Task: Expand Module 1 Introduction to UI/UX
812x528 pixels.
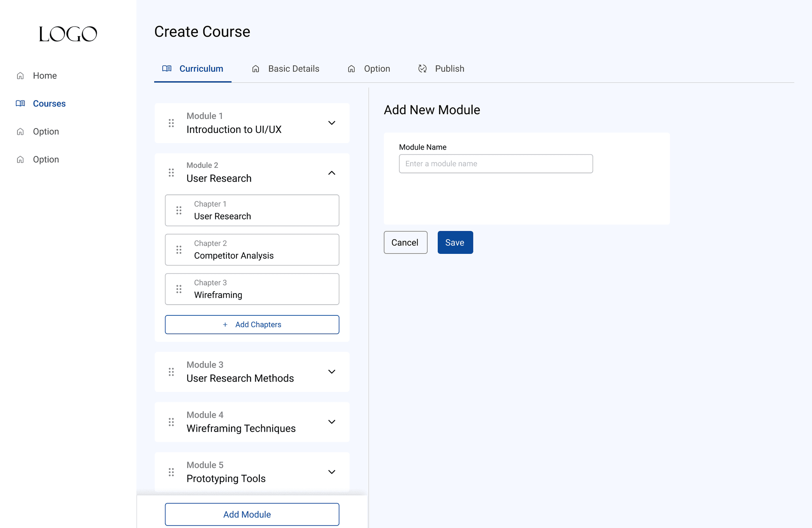Action: 332,123
